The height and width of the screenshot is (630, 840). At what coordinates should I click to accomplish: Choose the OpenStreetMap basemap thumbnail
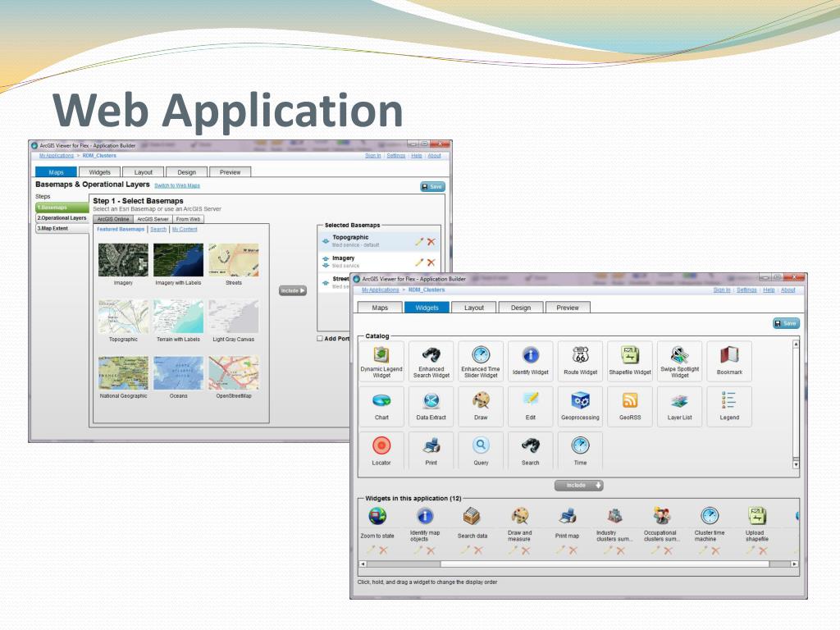point(234,373)
